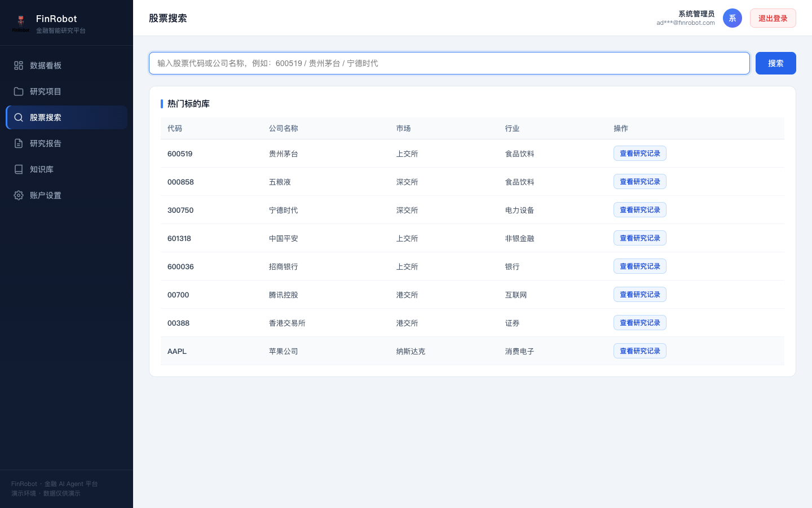This screenshot has width=812, height=508.
Task: Click company name 五粮液
Action: point(280,182)
